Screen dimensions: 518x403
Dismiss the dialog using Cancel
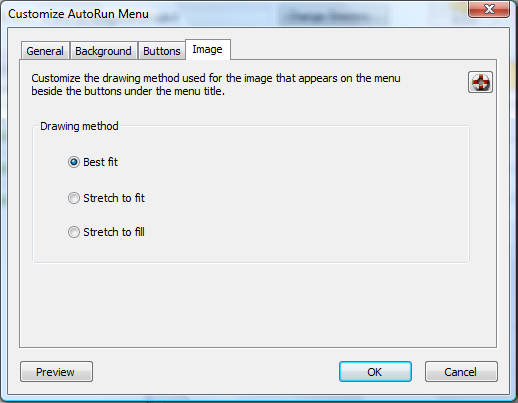coord(461,372)
